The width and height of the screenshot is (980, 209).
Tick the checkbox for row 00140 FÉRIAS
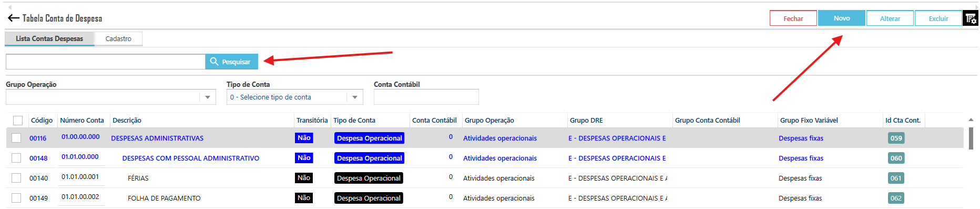pos(16,178)
